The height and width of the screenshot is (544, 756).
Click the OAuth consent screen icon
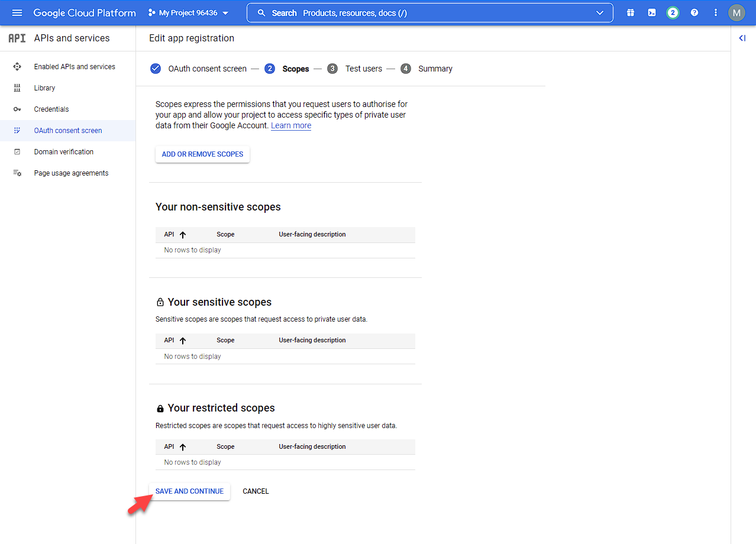(x=17, y=131)
